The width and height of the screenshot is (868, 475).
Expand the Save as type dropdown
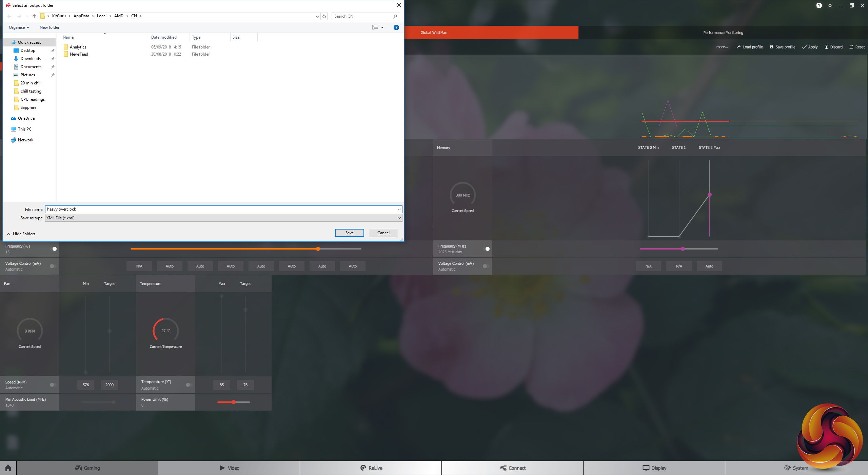(399, 218)
